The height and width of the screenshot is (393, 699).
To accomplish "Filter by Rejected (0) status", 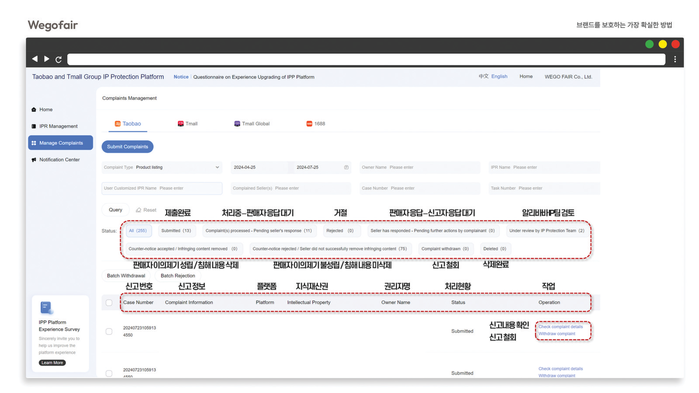I will pos(340,231).
